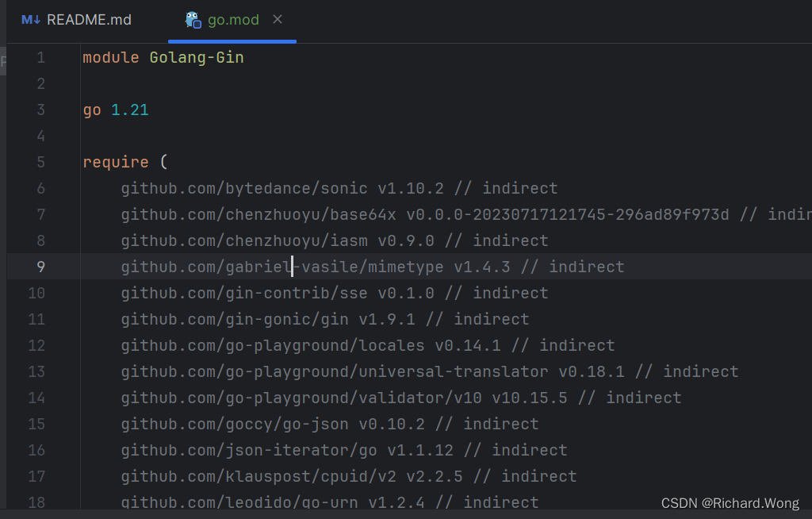Switch to the README.md tab
Viewport: 812px width, 519px height.
87,19
